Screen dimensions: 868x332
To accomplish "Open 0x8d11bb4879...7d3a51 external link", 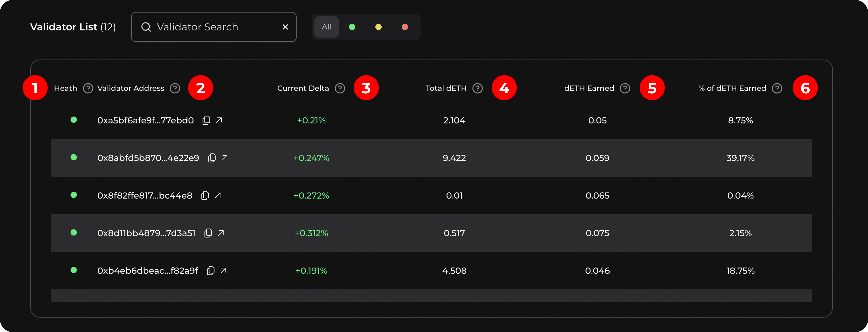I will click(x=221, y=233).
